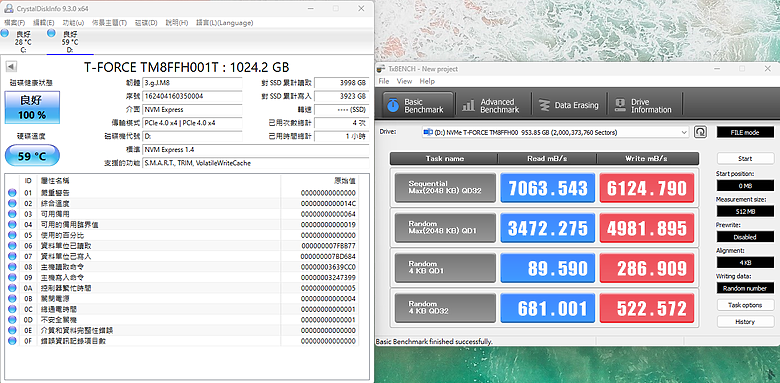Viewport: 780px width, 383px height.
Task: Click the blue status dot for attribute 01
Action: tap(12, 193)
